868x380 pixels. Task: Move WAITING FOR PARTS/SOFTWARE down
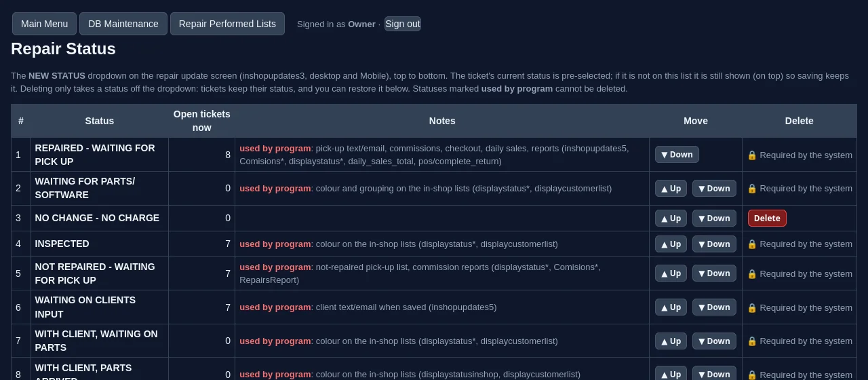click(x=714, y=189)
